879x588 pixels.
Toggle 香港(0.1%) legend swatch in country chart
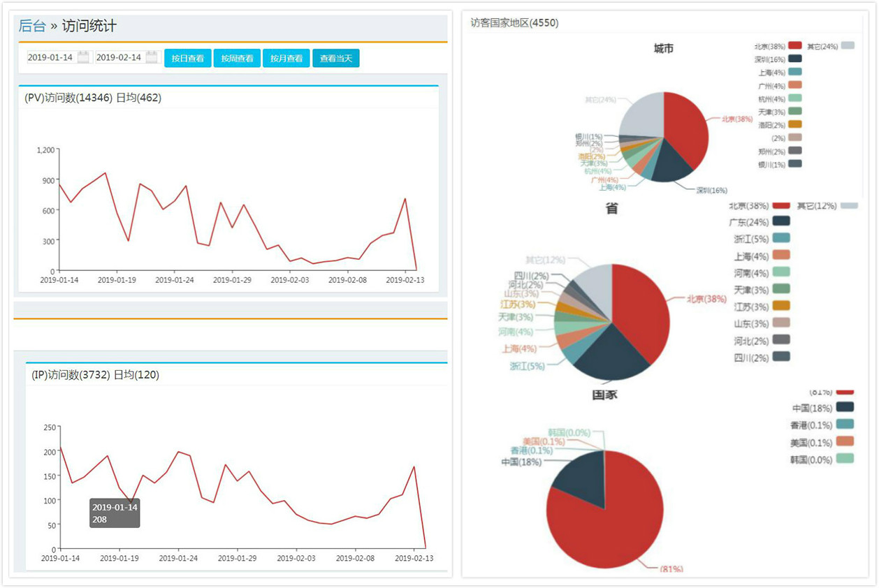coord(845,424)
